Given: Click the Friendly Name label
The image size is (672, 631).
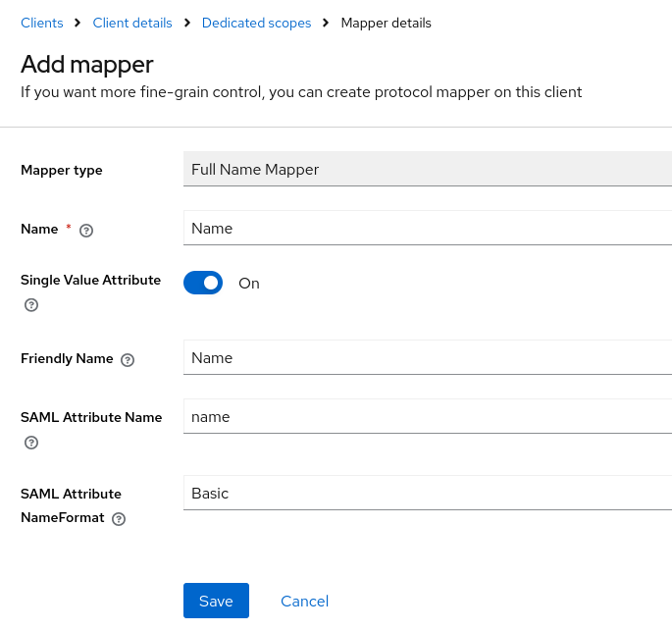Looking at the screenshot, I should (67, 358).
